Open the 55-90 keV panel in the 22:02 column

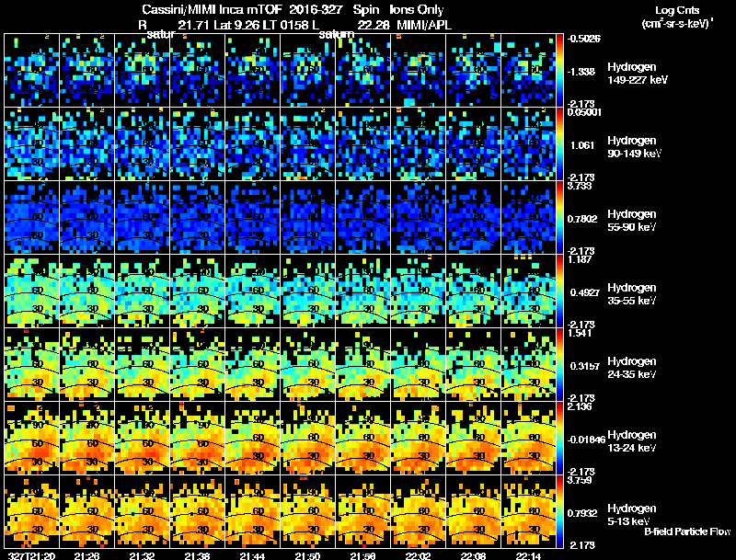point(419,218)
